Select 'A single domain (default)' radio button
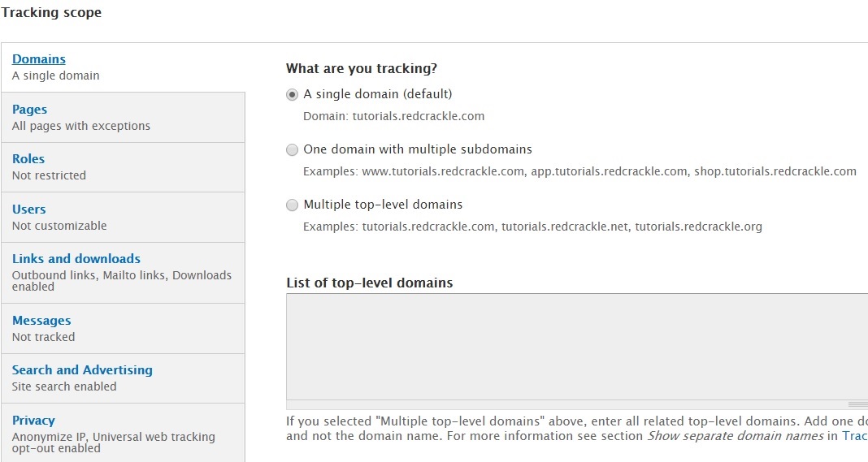 tap(292, 95)
